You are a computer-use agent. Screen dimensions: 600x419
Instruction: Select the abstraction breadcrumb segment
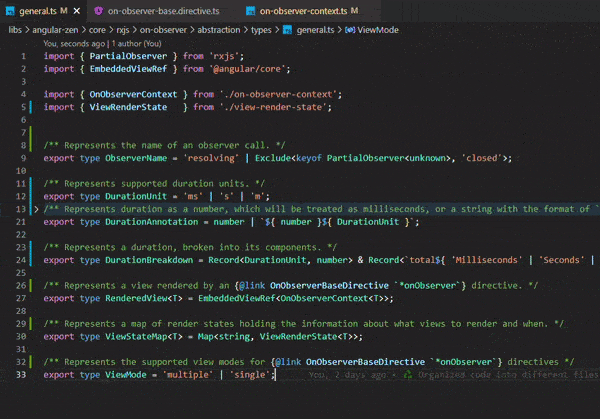pyautogui.click(x=218, y=30)
